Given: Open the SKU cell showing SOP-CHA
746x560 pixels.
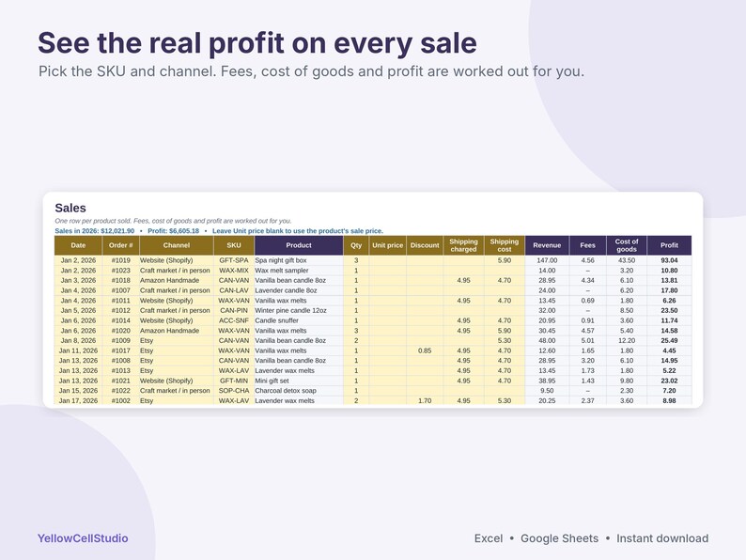Looking at the screenshot, I should 234,391.
